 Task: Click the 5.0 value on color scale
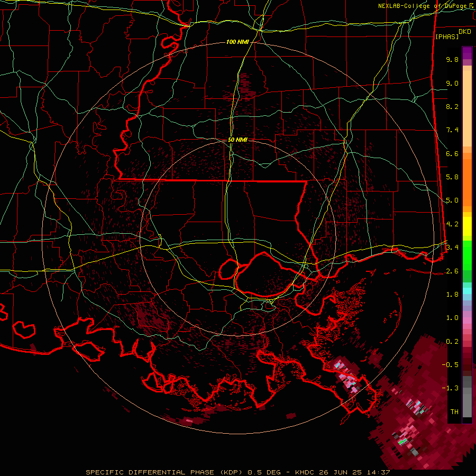[452, 200]
